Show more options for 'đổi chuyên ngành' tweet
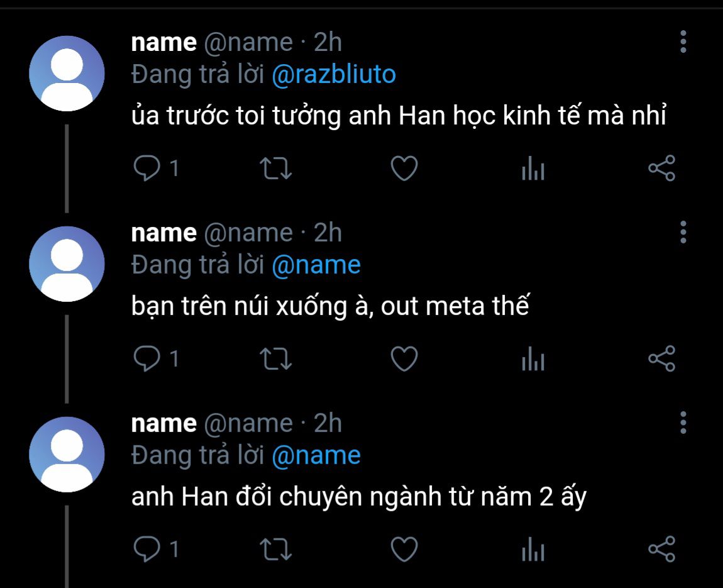The height and width of the screenshot is (588, 723). pyautogui.click(x=683, y=422)
